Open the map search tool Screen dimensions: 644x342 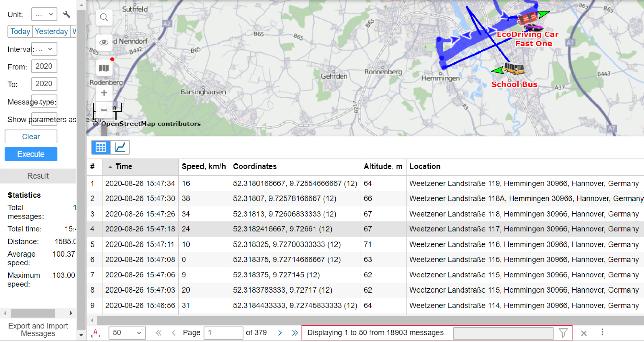pos(104,18)
